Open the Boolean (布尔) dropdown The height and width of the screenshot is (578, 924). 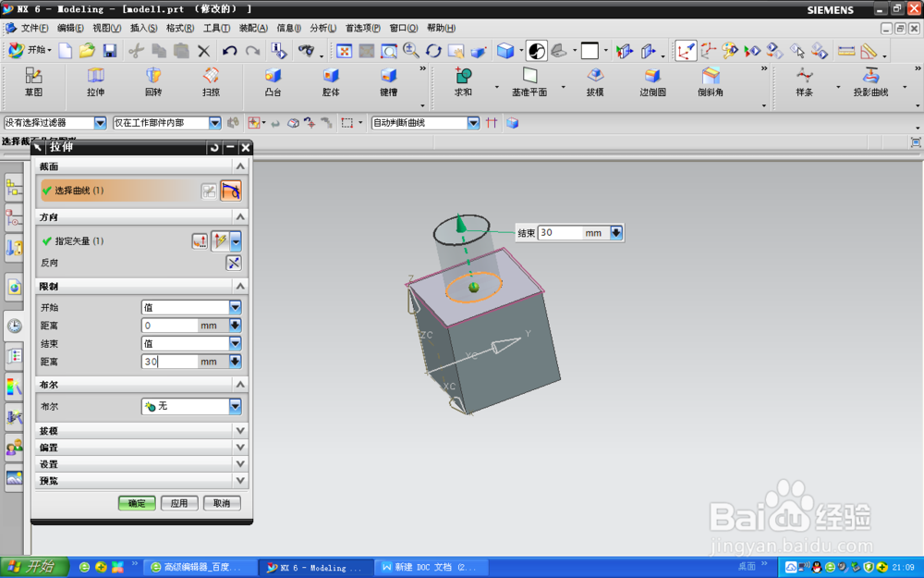pyautogui.click(x=235, y=406)
